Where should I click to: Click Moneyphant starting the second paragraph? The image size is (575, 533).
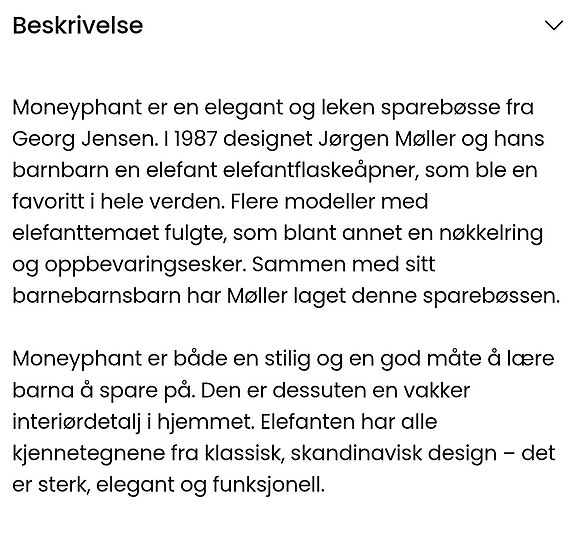click(x=77, y=359)
